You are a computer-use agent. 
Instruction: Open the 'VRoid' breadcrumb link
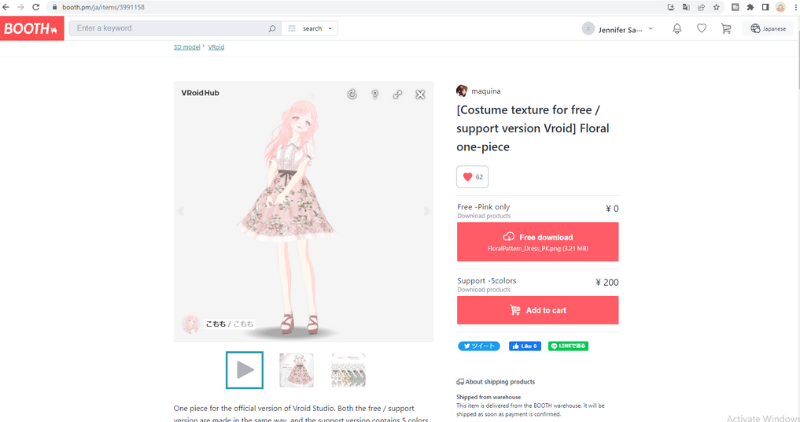pyautogui.click(x=216, y=47)
